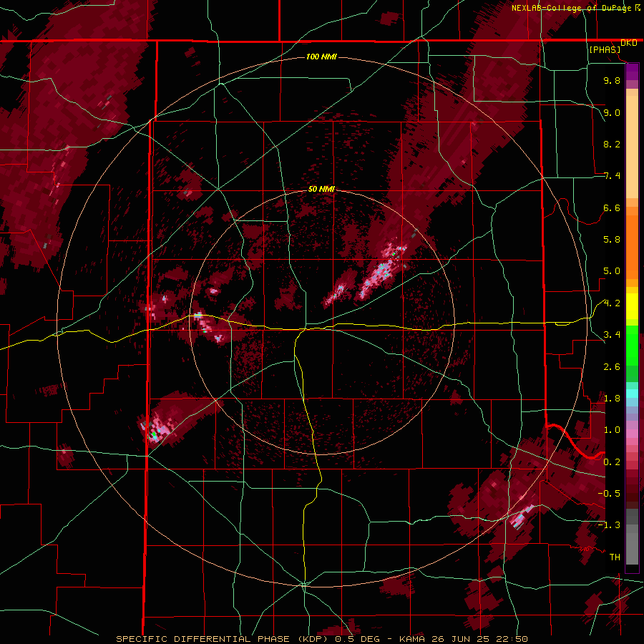
Task: Click the "DKD" label above the legend
Action: coord(629,43)
